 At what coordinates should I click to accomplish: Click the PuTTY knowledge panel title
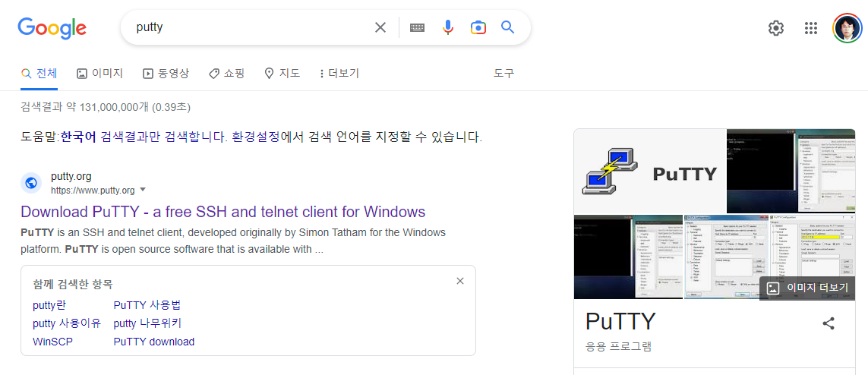[620, 321]
